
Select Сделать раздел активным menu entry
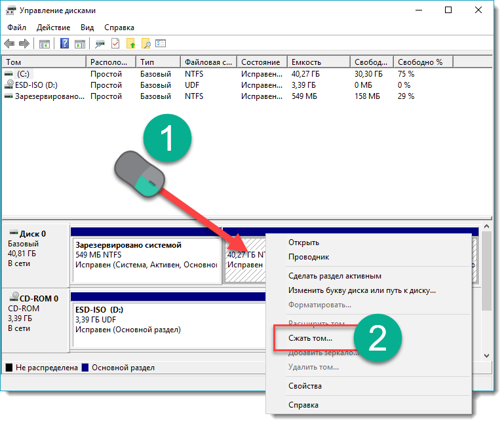[x=369, y=276]
